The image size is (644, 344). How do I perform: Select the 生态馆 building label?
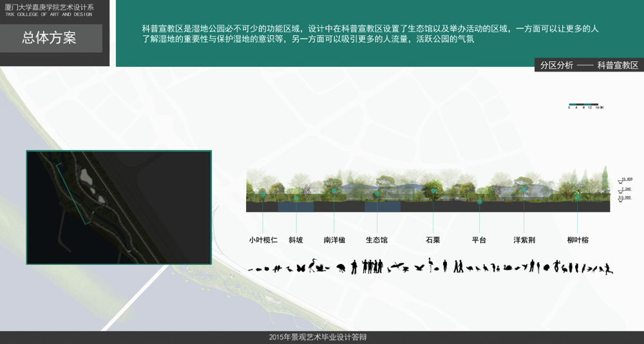click(x=377, y=240)
